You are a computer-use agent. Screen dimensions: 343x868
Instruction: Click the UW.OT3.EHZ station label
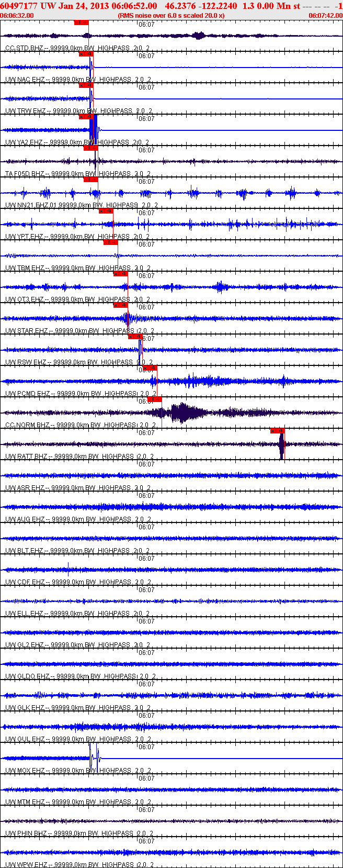[x=77, y=299]
